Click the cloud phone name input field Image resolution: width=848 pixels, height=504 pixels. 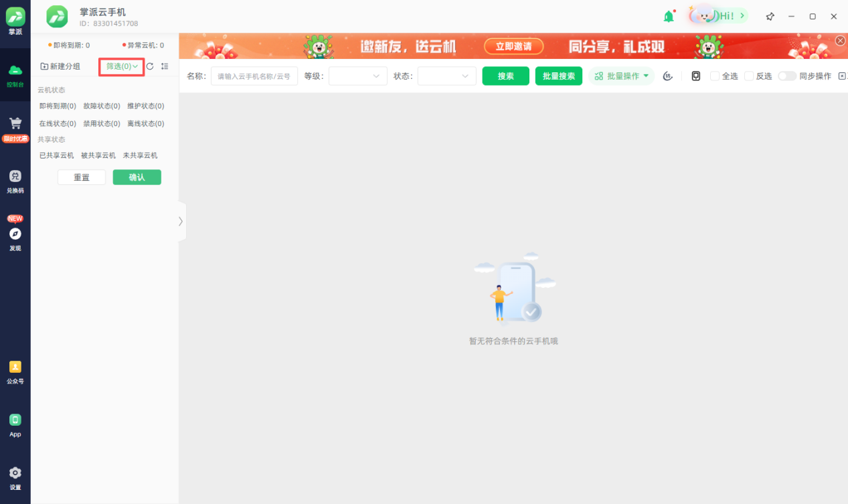coord(254,76)
